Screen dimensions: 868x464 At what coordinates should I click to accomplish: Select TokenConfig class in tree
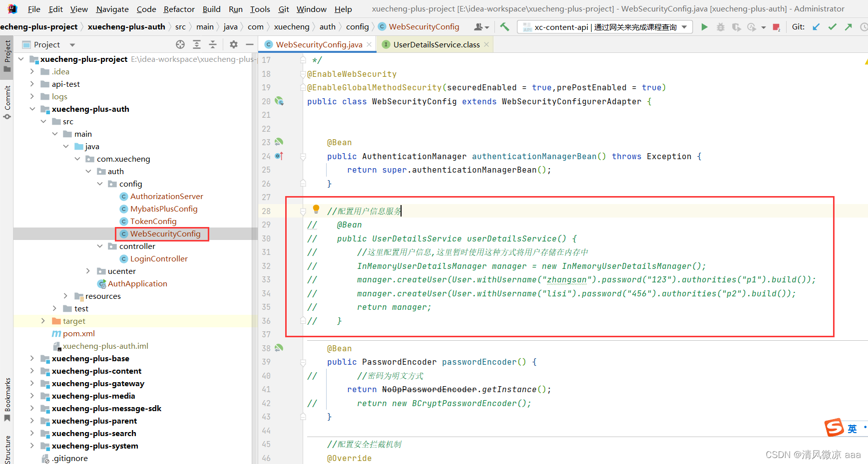(153, 221)
